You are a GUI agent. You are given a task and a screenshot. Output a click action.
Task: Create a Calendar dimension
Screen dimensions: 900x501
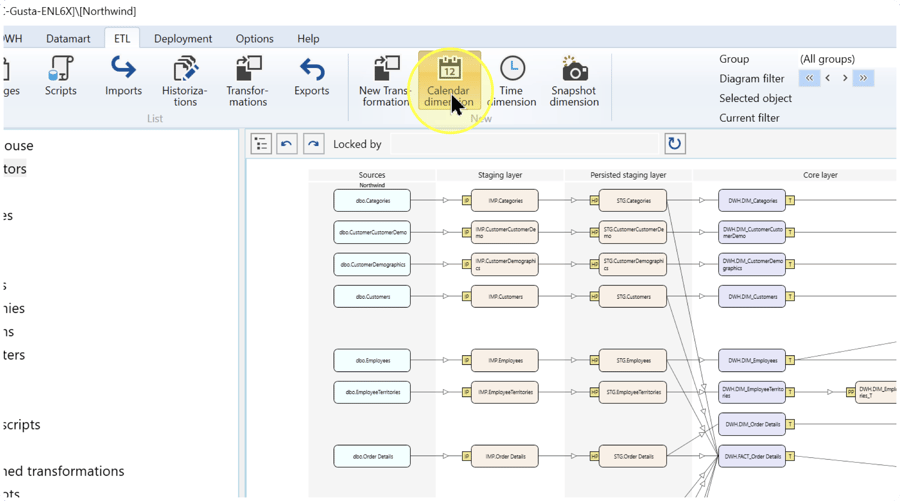pyautogui.click(x=449, y=81)
